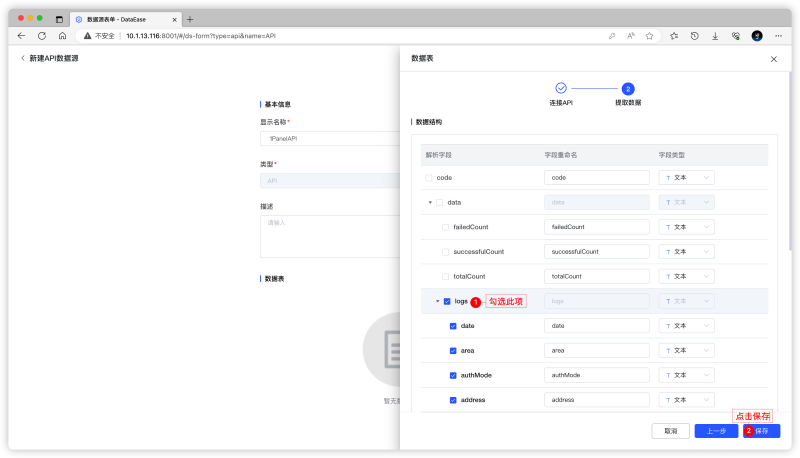Click the not-secure warning icon
The width and height of the screenshot is (800, 458).
[88, 36]
